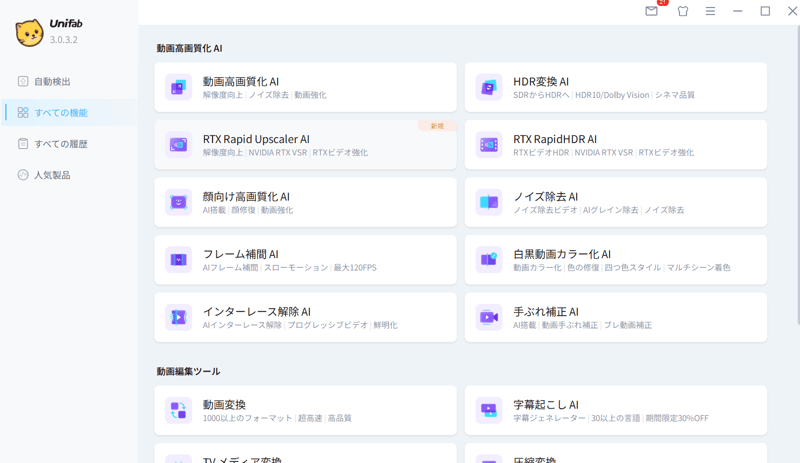The width and height of the screenshot is (800, 463).
Task: Click the インターレース解除 AI icon
Action: tap(178, 317)
